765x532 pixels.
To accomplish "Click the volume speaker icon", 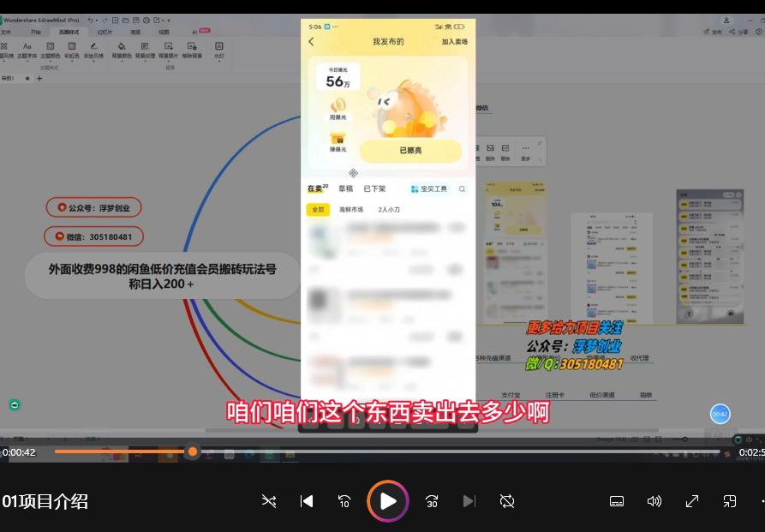I will pos(654,501).
